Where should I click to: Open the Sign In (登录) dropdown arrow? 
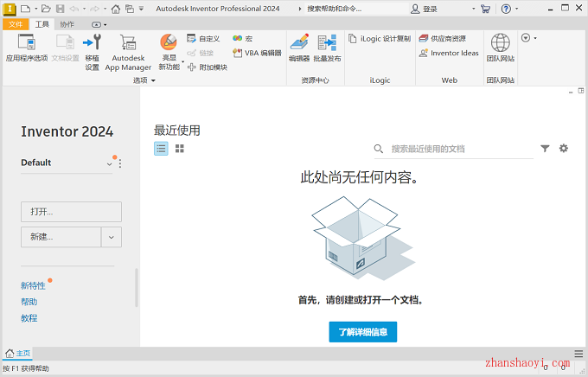[474, 9]
